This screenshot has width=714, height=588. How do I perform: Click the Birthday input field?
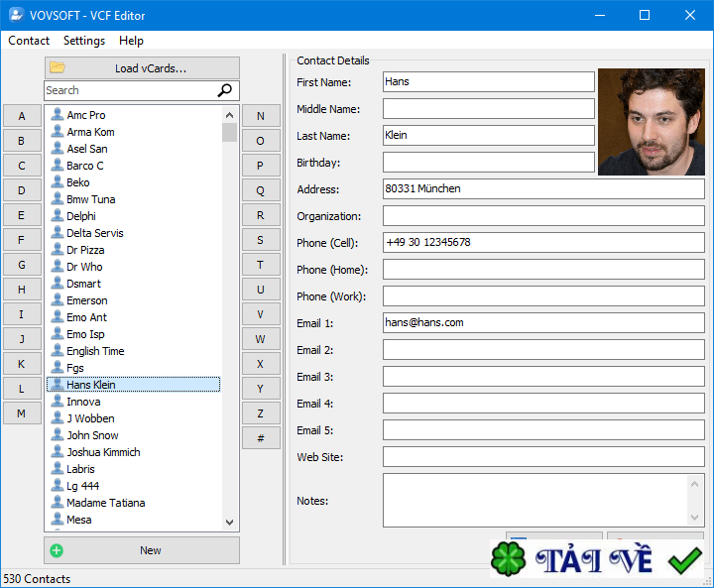488,163
